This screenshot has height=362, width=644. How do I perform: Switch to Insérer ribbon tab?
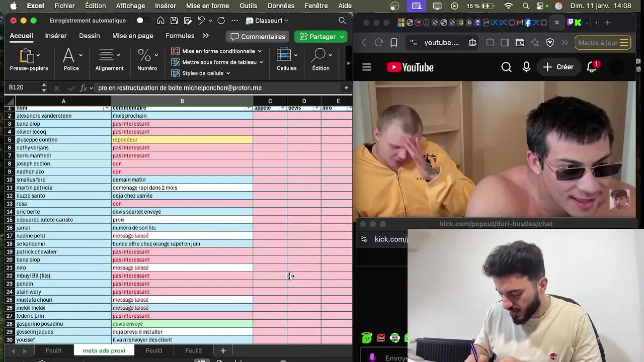[x=56, y=36]
